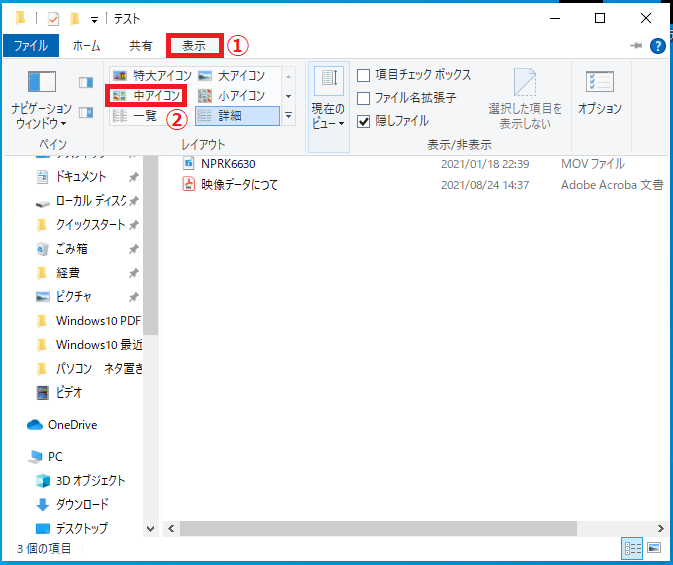Image resolution: width=673 pixels, height=565 pixels.
Task: Open the 表示 ribbon tab
Action: coord(194,46)
